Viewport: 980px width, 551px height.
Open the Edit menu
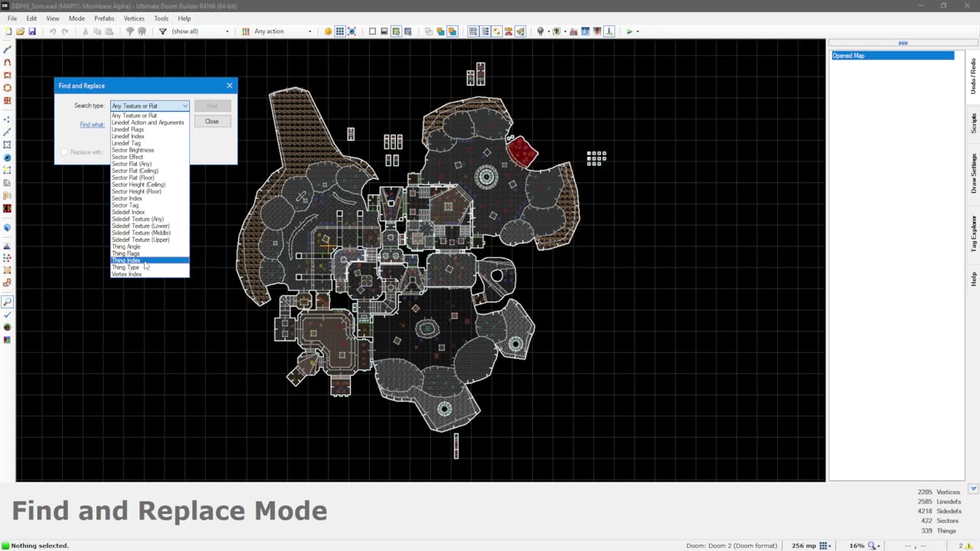coord(31,18)
